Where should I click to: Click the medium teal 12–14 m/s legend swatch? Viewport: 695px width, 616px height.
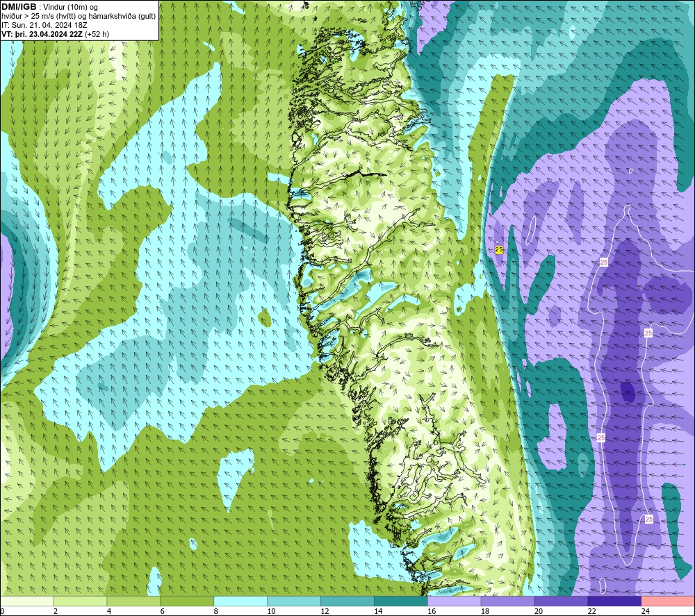click(x=347, y=601)
